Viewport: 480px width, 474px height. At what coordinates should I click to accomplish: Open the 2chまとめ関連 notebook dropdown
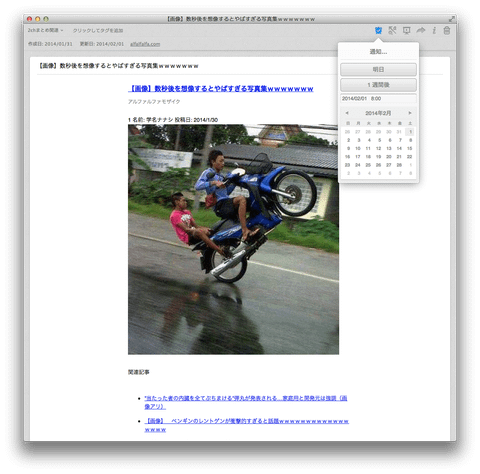coord(45,30)
